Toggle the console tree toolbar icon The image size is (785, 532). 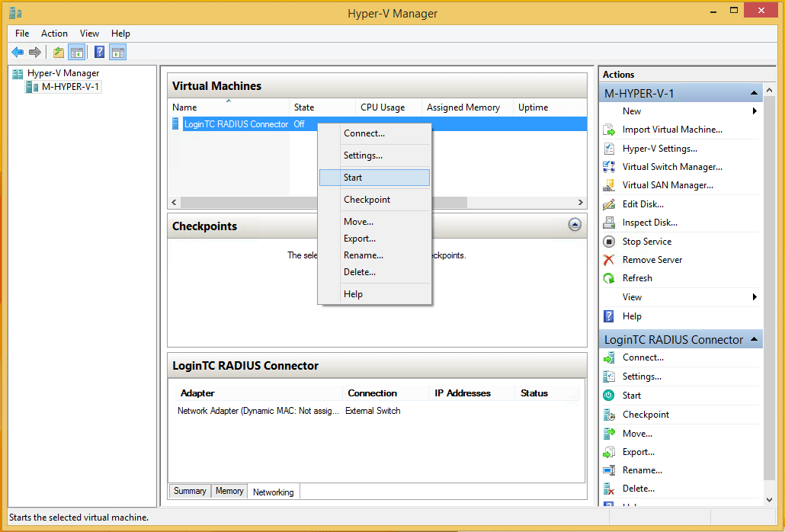(x=77, y=52)
